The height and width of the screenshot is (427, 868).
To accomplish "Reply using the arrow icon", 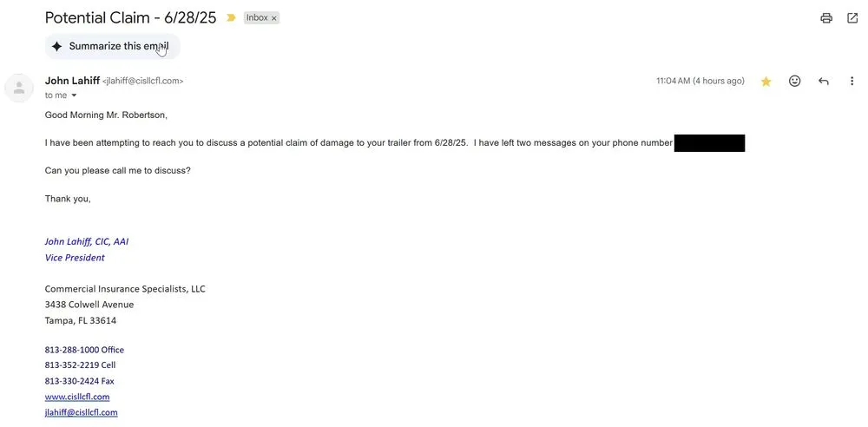I will (824, 82).
